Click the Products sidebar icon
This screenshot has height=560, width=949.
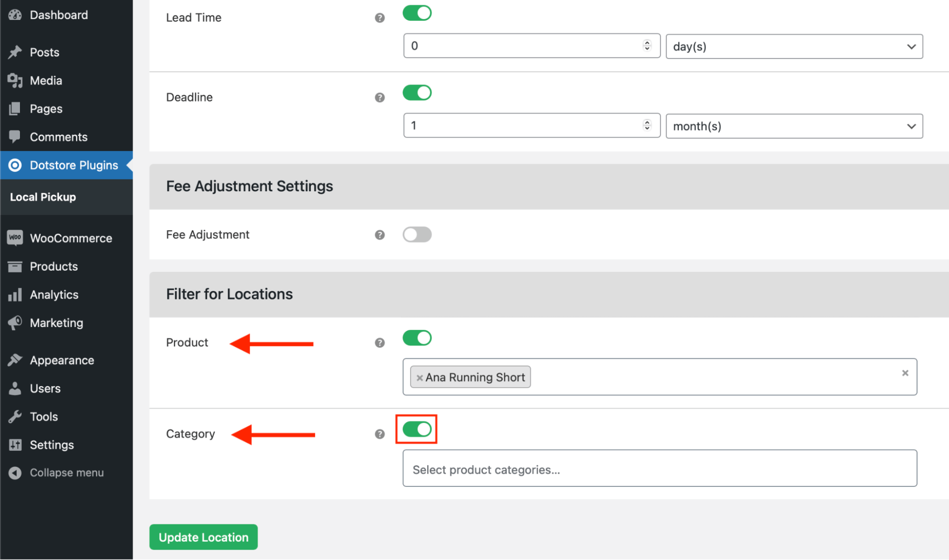point(15,266)
